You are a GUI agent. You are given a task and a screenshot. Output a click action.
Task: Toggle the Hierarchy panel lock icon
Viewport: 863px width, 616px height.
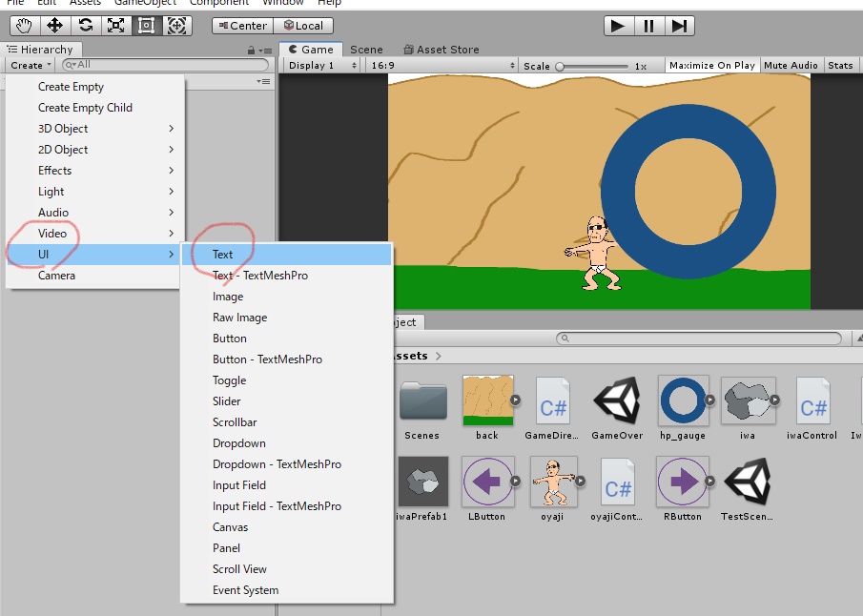point(251,51)
